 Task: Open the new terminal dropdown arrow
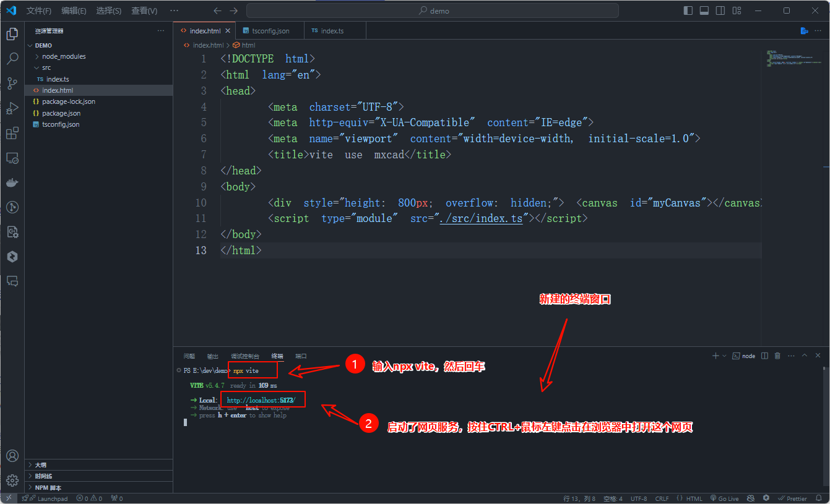point(725,356)
